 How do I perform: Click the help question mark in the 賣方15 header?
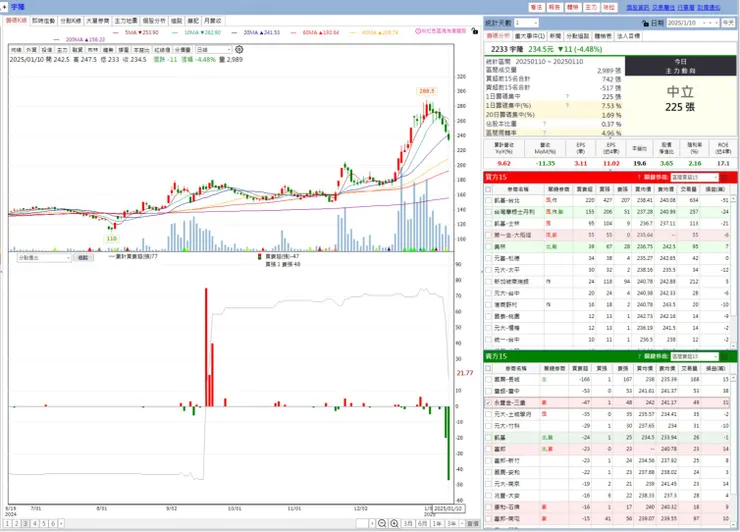point(639,356)
